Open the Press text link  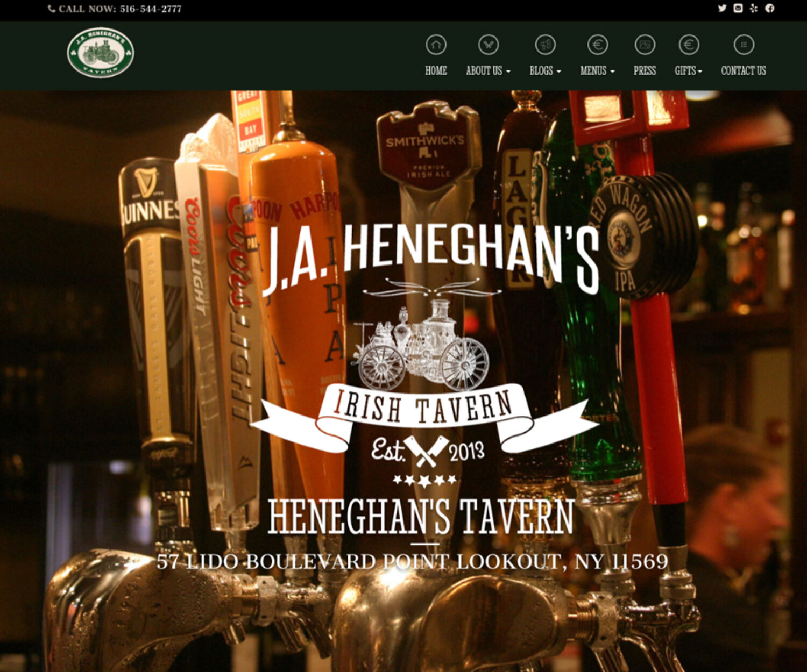645,71
